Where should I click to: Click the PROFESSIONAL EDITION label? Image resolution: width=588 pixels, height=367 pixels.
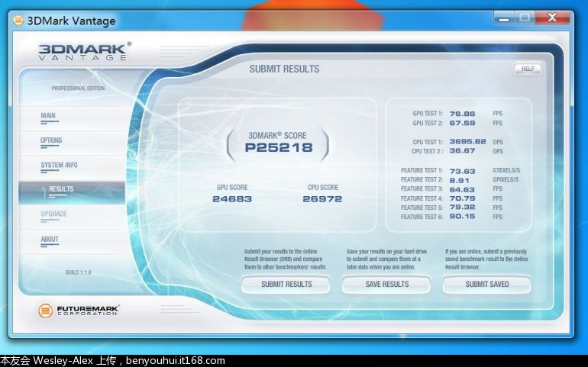coord(78,89)
